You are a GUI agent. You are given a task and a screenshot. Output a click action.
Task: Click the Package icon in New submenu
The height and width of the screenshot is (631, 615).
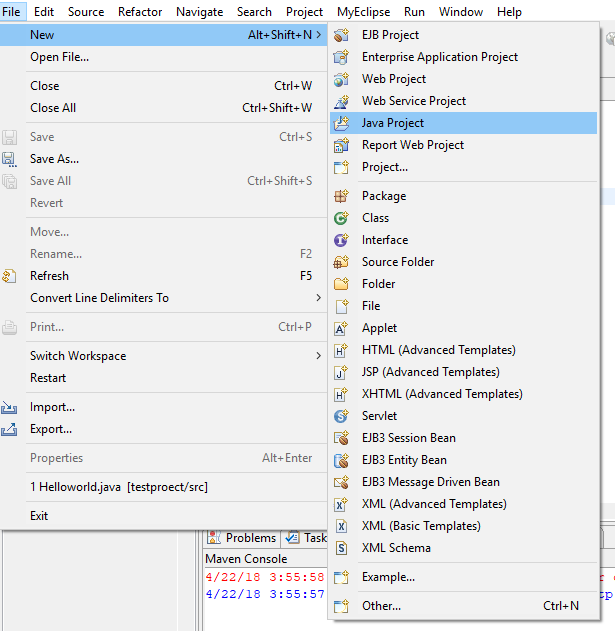[x=341, y=196]
